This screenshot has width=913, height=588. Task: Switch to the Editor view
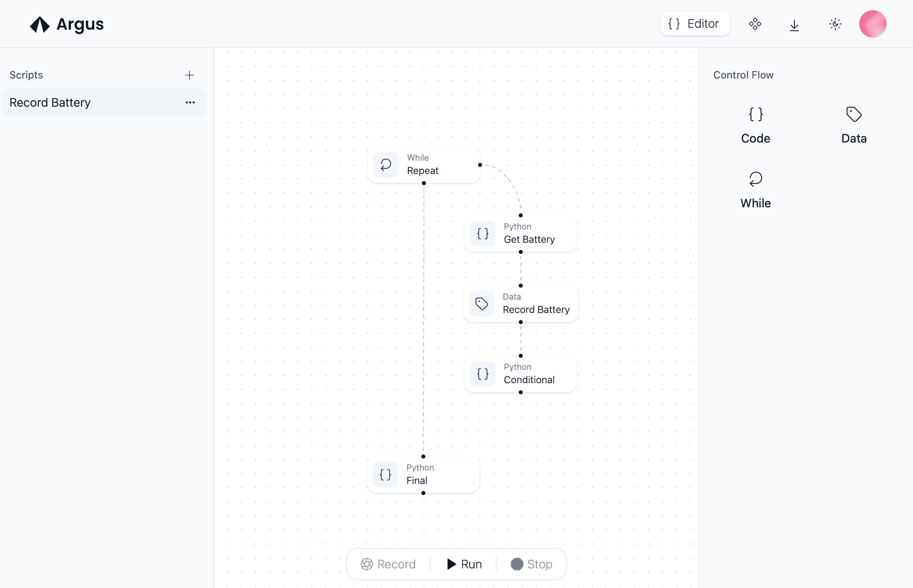tap(695, 24)
